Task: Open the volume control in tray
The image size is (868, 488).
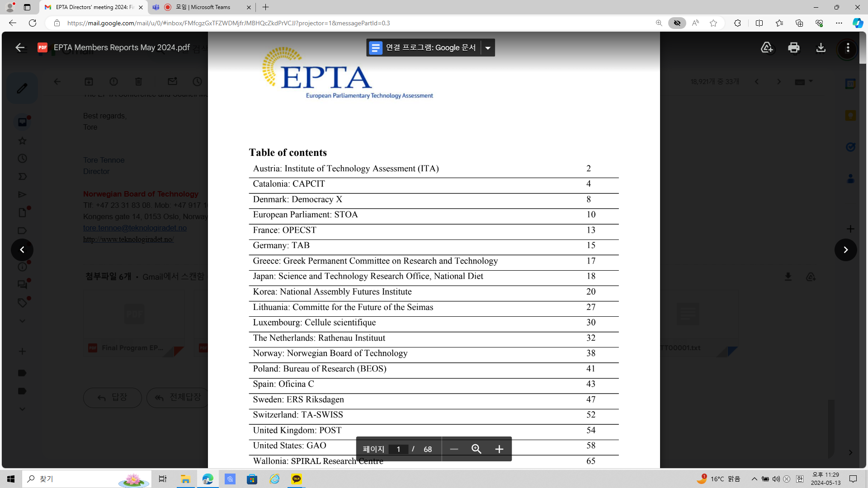Action: [776, 479]
